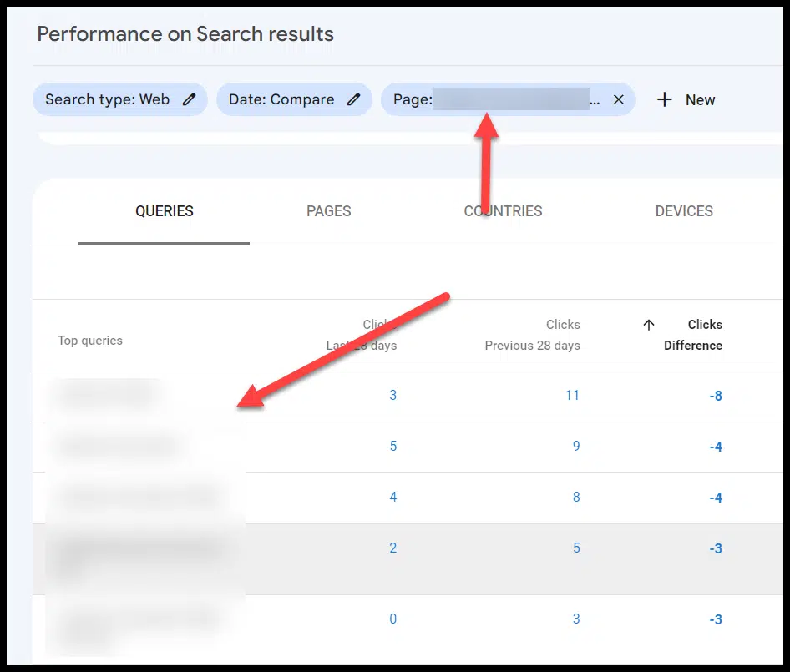Image resolution: width=790 pixels, height=672 pixels.
Task: Click pencil icon on Search type filter
Action: [x=190, y=99]
